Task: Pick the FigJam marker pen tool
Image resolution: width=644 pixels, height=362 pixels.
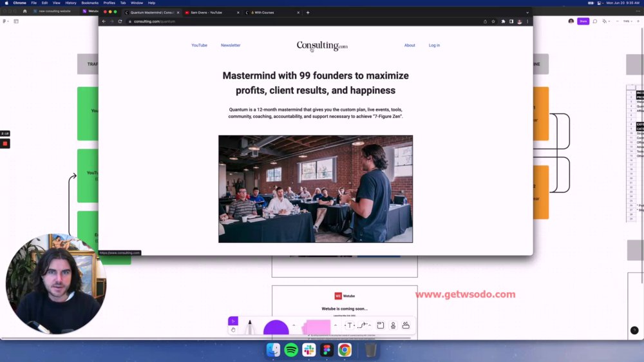Action: tap(249, 327)
